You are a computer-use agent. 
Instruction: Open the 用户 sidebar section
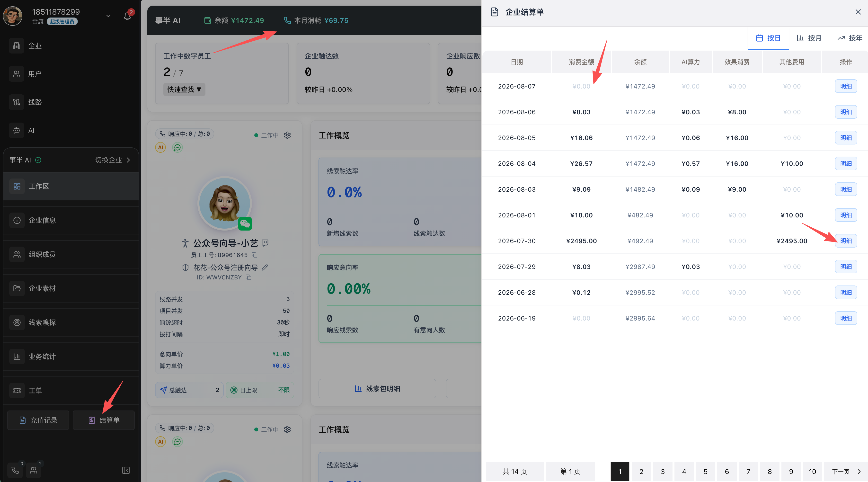(71, 74)
